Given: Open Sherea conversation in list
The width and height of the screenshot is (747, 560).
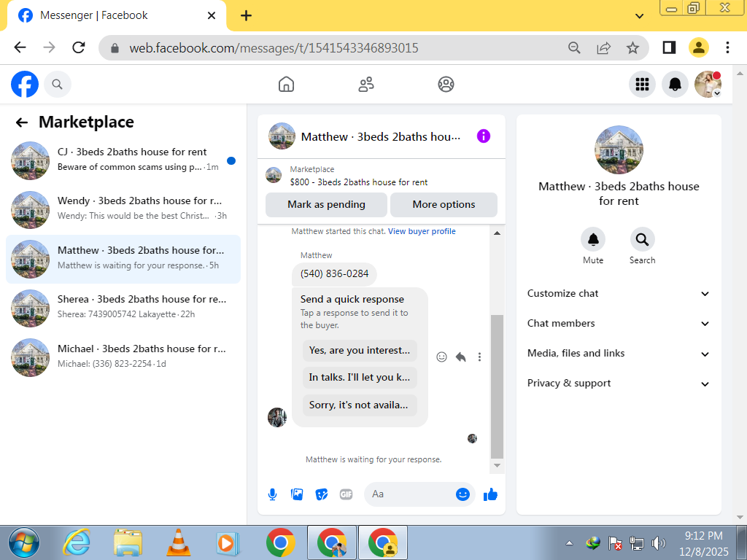Looking at the screenshot, I should click(x=123, y=308).
